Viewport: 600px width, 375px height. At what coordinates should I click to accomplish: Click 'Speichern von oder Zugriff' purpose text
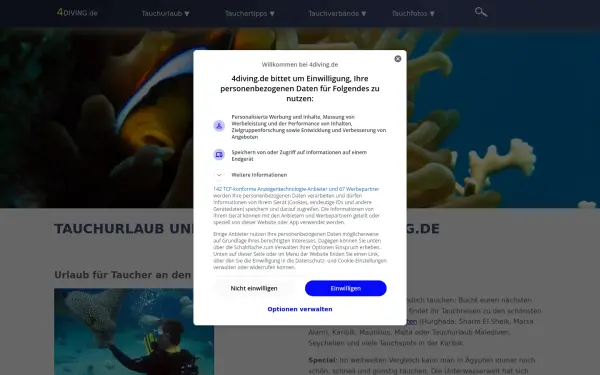point(299,155)
